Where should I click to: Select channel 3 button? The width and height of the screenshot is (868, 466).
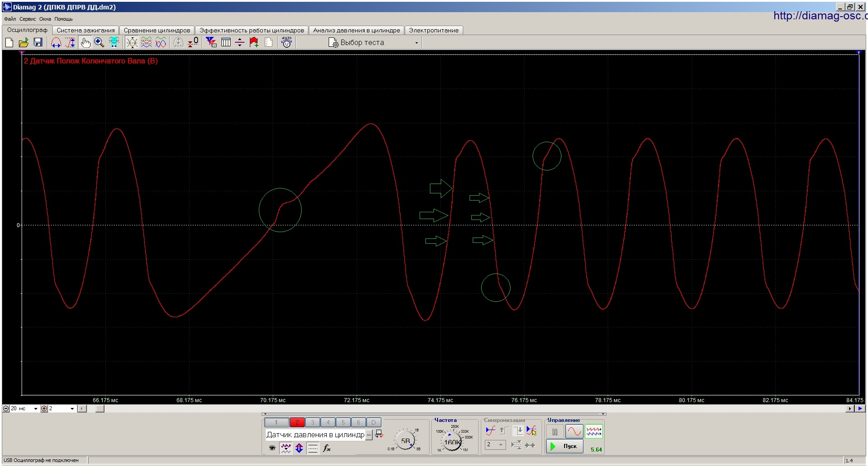tap(312, 422)
